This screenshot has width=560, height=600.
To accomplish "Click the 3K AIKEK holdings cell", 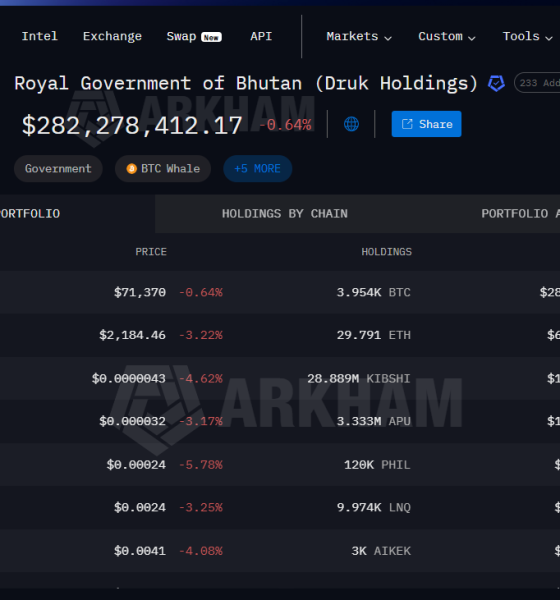I will pyautogui.click(x=381, y=551).
